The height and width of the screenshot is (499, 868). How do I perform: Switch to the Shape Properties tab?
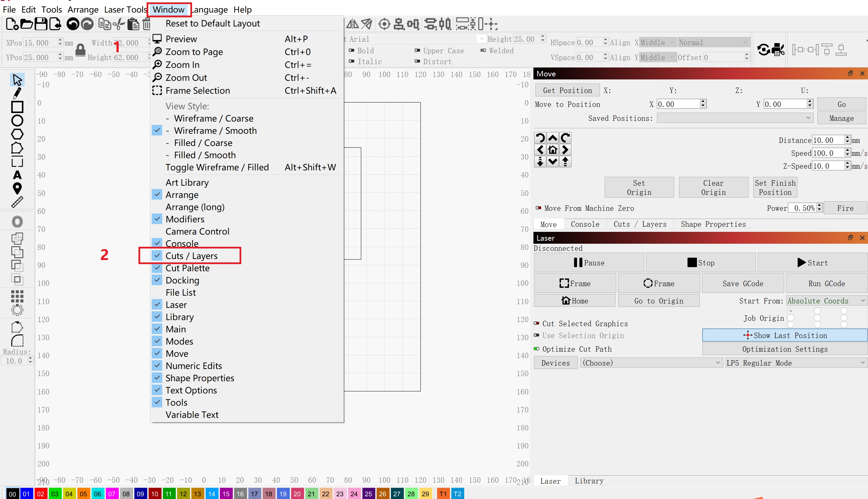(713, 224)
